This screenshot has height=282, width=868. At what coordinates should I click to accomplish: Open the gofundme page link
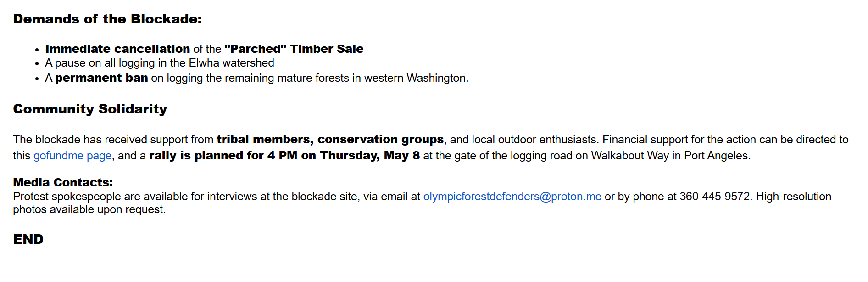[72, 156]
